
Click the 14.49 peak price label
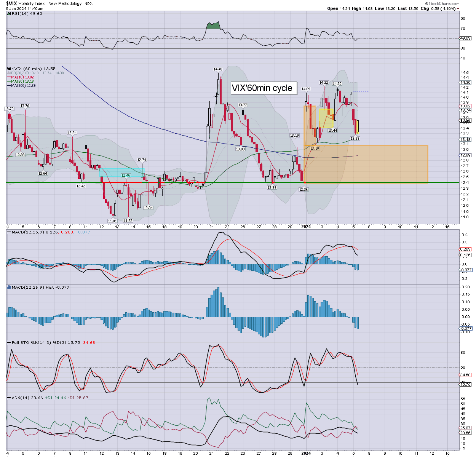pyautogui.click(x=218, y=69)
